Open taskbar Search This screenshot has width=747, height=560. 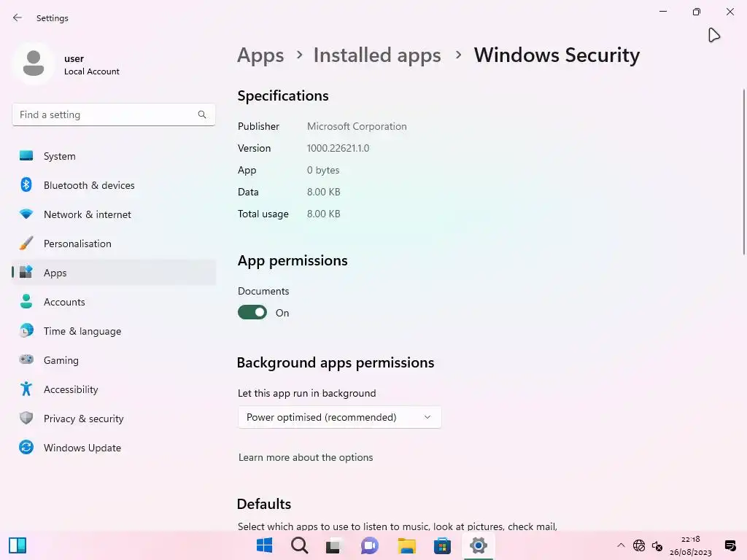[300, 545]
